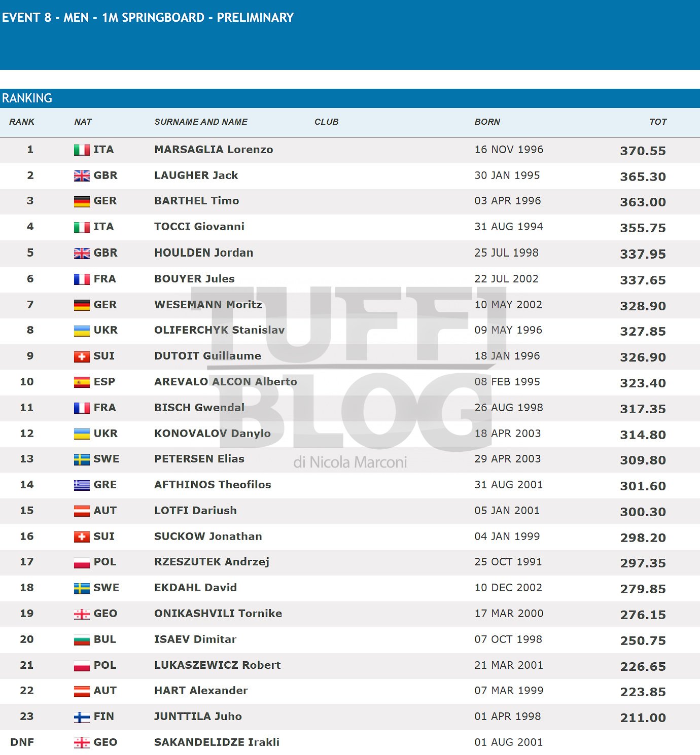
Task: Select the name AFTHINOS Theofilos
Action: pyautogui.click(x=213, y=485)
